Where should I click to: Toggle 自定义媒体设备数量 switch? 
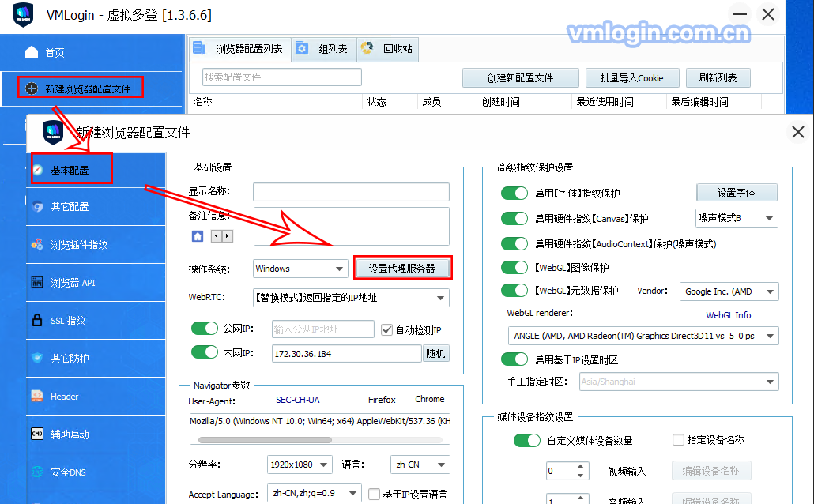(527, 441)
